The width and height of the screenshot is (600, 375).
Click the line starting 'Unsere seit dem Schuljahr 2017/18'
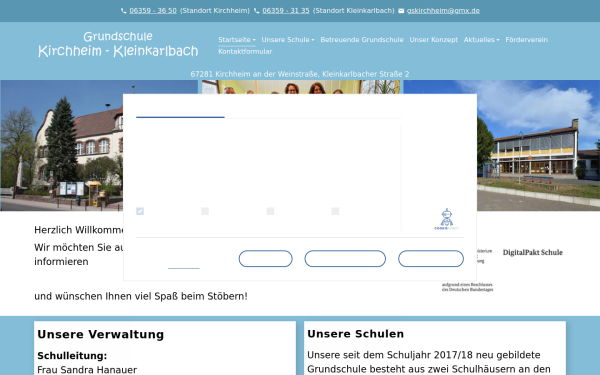[424, 355]
